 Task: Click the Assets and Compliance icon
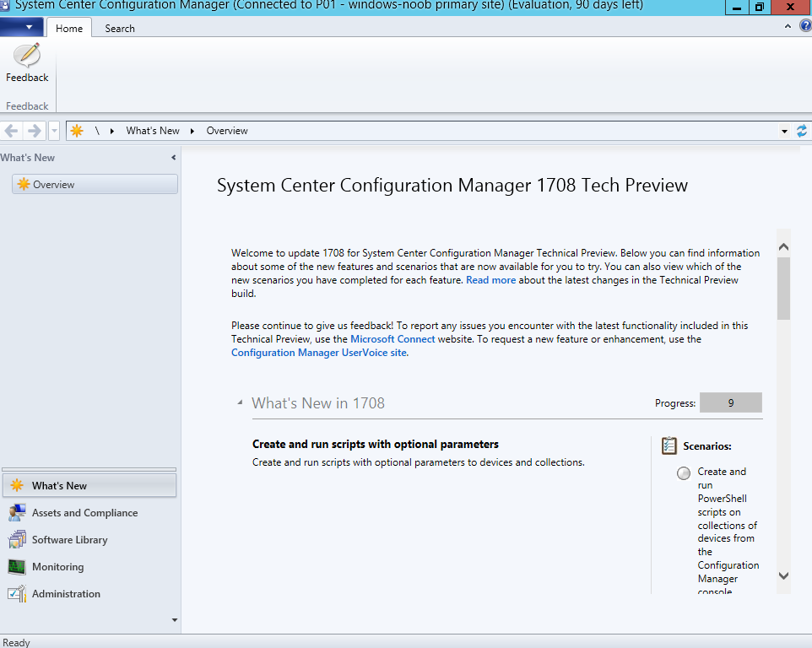(17, 512)
